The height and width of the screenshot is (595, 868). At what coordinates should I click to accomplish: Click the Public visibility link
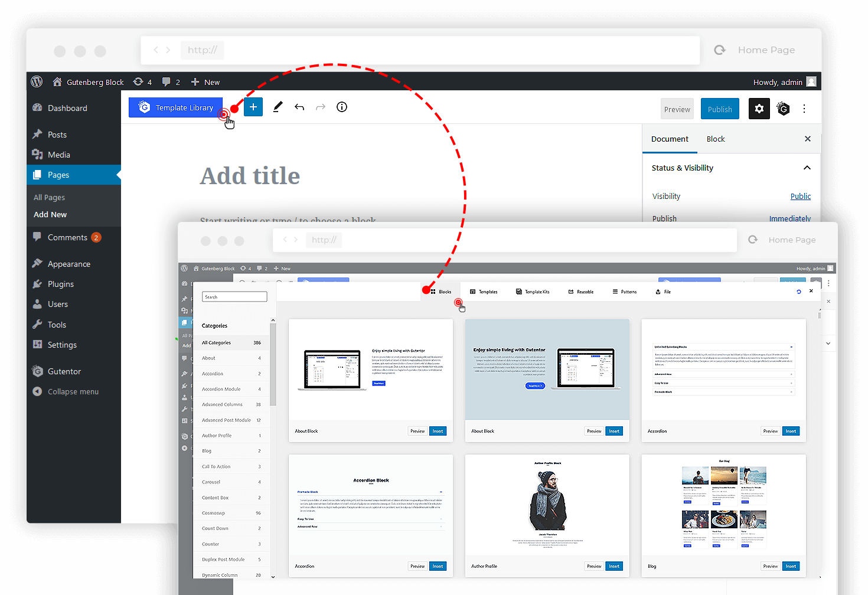tap(800, 196)
